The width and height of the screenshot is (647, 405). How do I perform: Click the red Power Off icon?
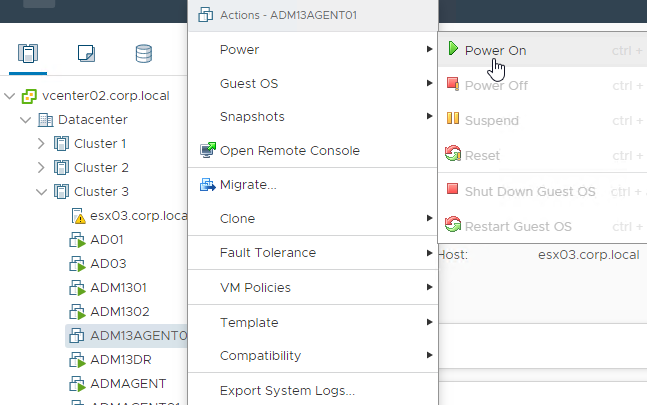pyautogui.click(x=453, y=84)
